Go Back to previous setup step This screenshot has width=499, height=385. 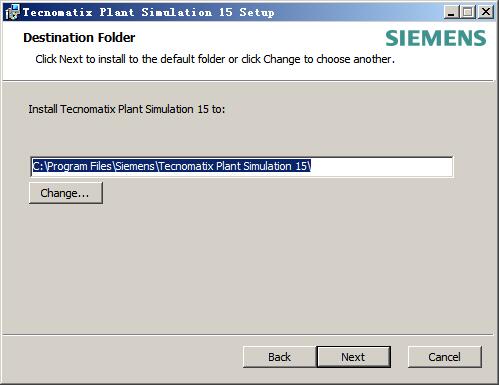tap(279, 357)
